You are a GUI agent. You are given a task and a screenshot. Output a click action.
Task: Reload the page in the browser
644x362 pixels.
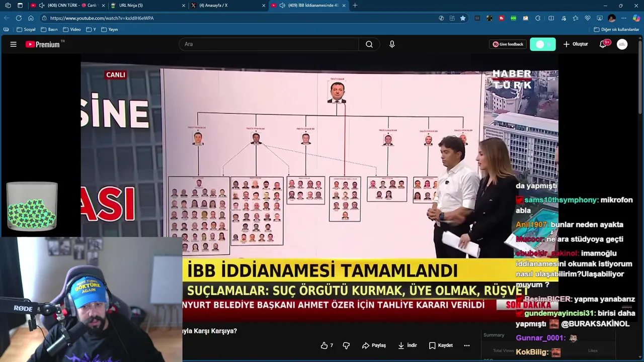[19, 18]
